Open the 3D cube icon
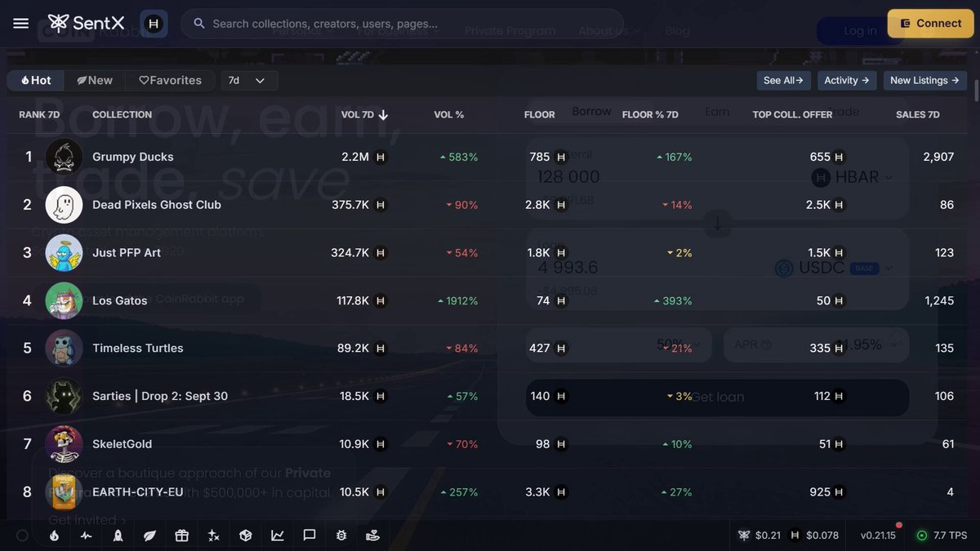The height and width of the screenshot is (551, 980). [245, 535]
